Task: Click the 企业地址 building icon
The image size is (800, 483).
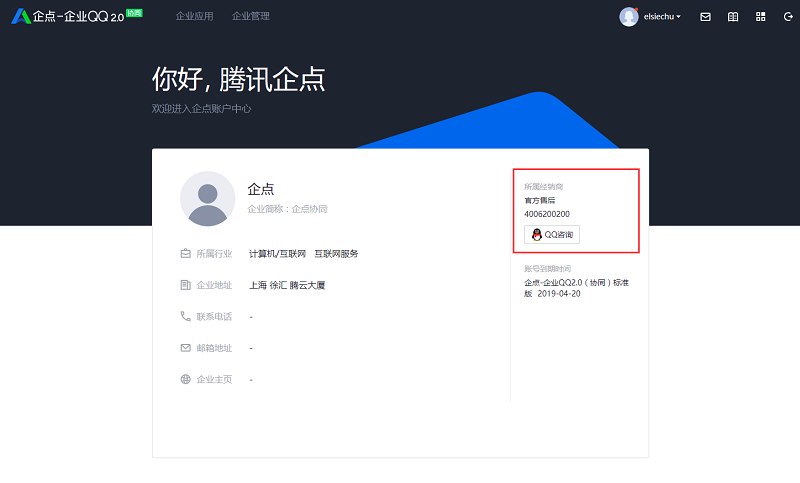Action: coord(185,285)
